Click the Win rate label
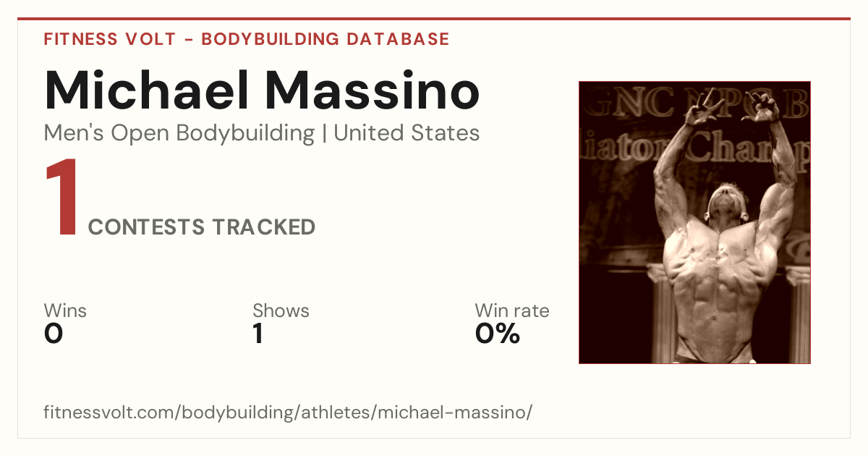Image resolution: width=868 pixels, height=456 pixels. (512, 311)
